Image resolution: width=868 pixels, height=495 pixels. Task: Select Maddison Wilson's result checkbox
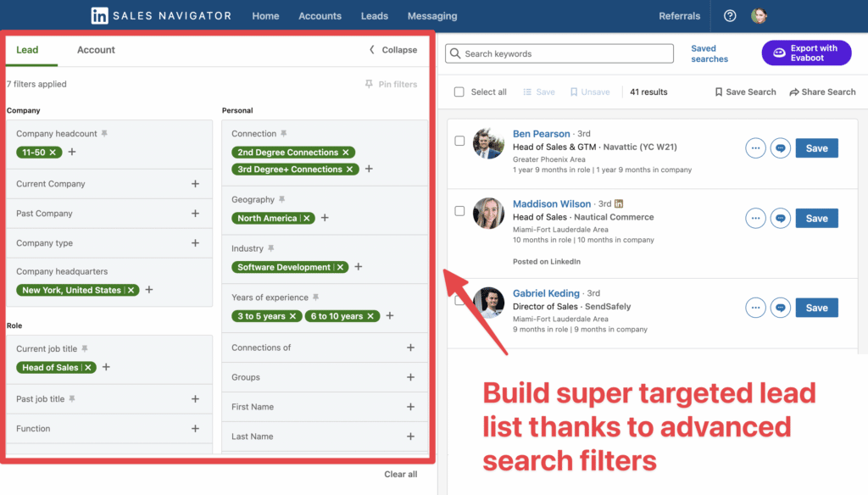click(x=459, y=211)
